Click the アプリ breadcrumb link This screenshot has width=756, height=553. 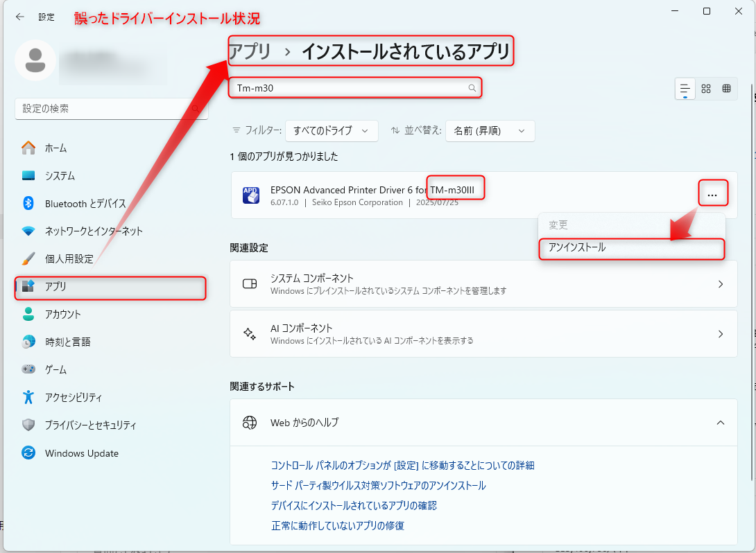click(250, 51)
